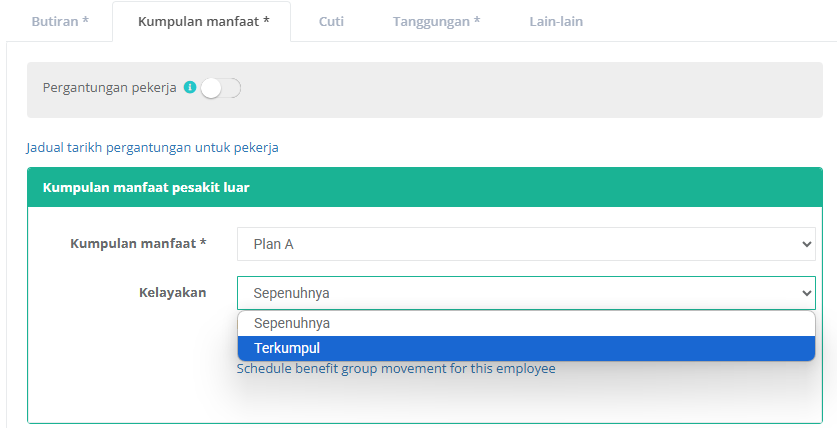Click the Pergantungan pekerja label text
This screenshot has width=837, height=428.
pos(109,88)
